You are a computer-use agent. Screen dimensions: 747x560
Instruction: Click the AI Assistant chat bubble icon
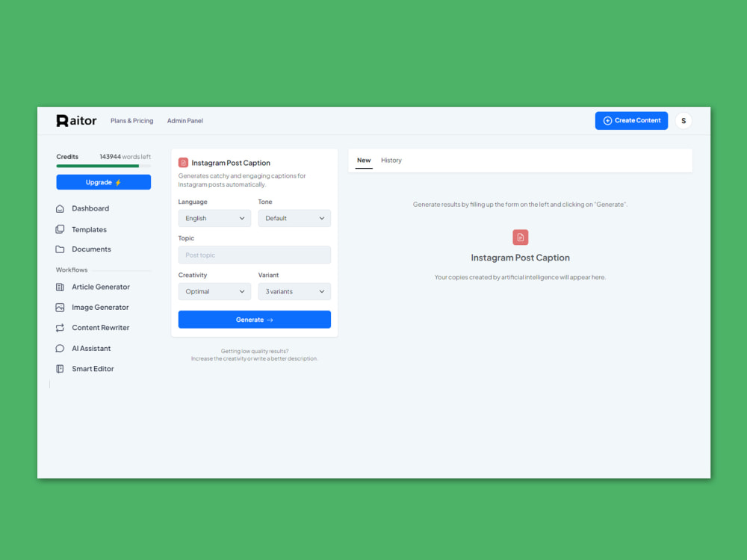pos(60,349)
